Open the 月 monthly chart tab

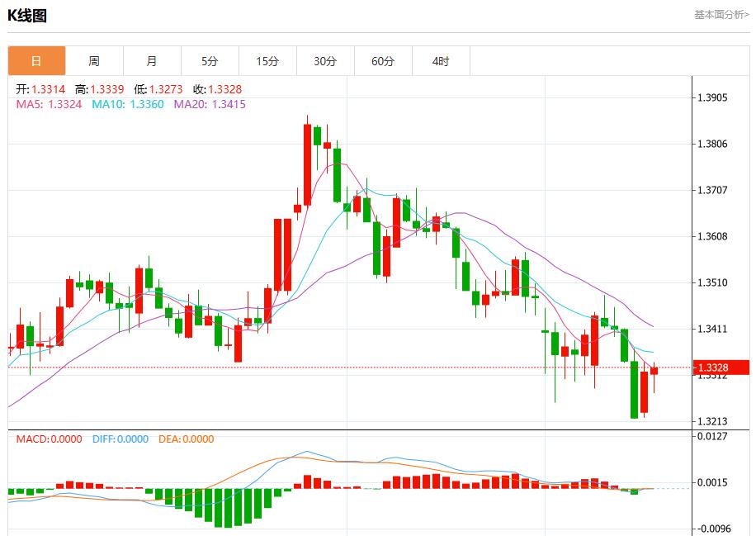(x=152, y=61)
